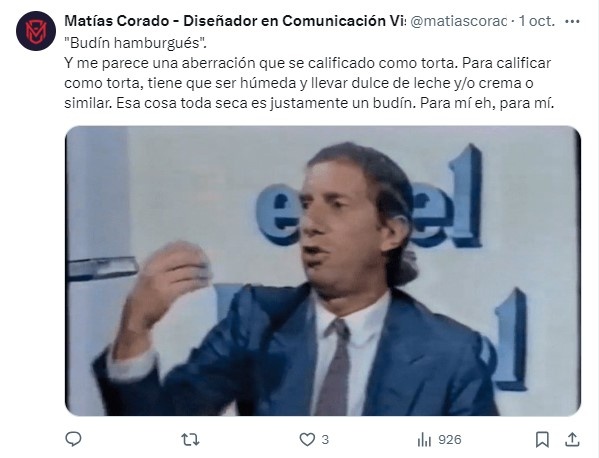Image resolution: width=599 pixels, height=458 pixels.
Task: Visit the @matiascorac handle
Action: 458,21
